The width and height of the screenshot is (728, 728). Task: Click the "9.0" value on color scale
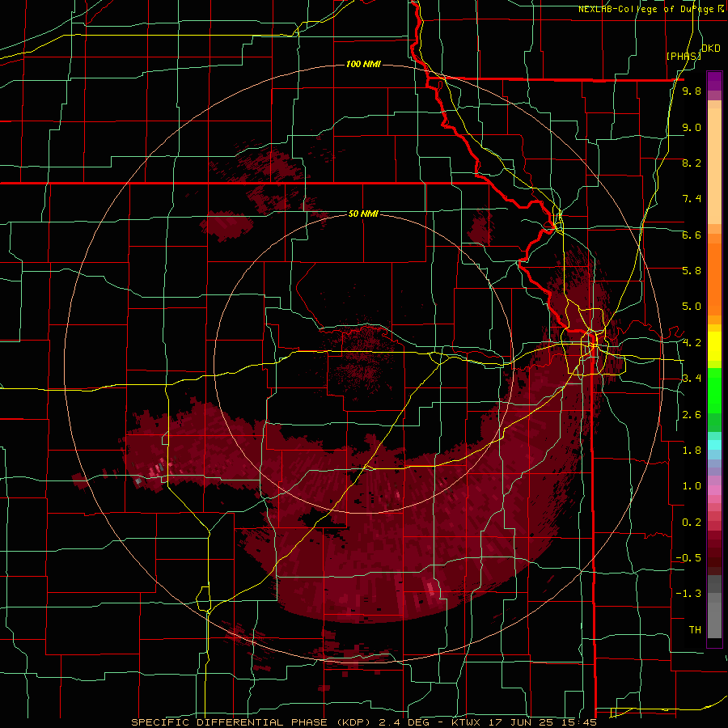coord(692,127)
